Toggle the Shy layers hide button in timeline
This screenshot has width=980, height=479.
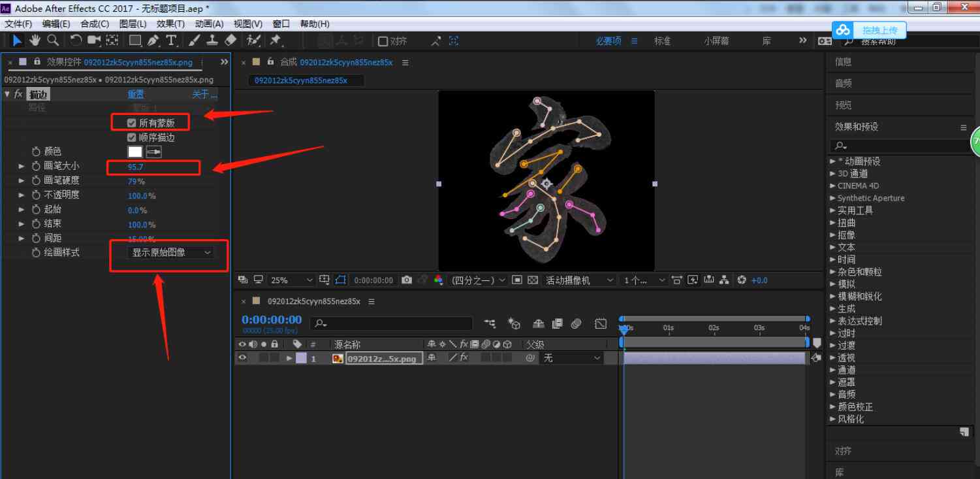tap(539, 323)
